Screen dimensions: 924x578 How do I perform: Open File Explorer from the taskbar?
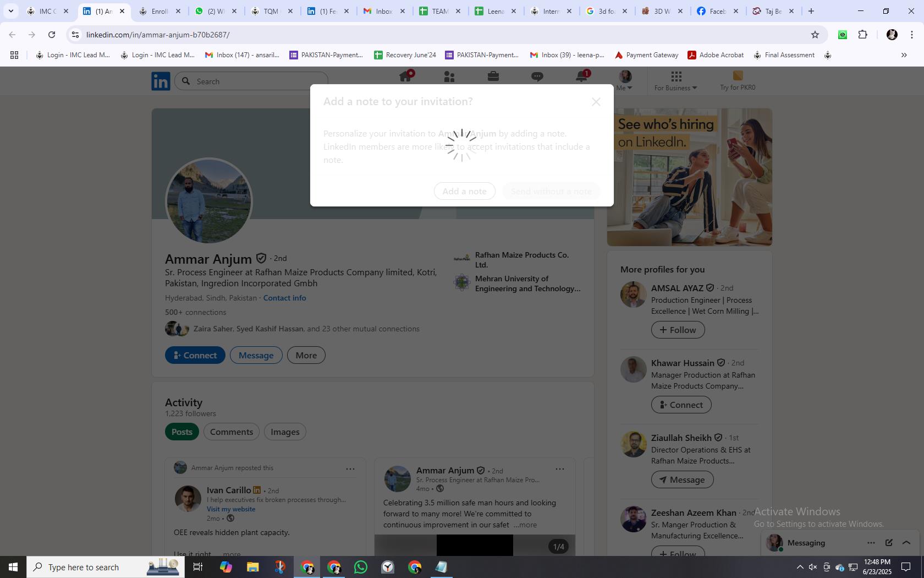(x=252, y=567)
